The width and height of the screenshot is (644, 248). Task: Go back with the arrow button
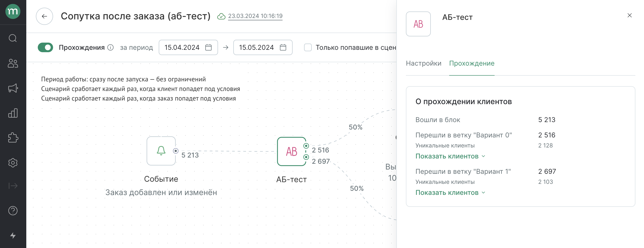pyautogui.click(x=44, y=16)
